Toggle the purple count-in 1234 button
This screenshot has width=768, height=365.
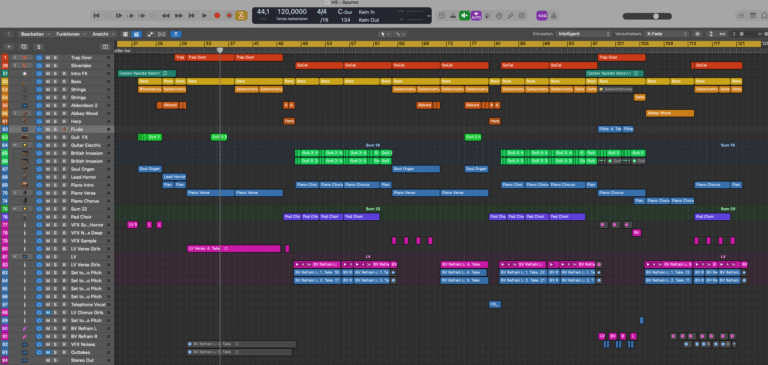[x=542, y=16]
